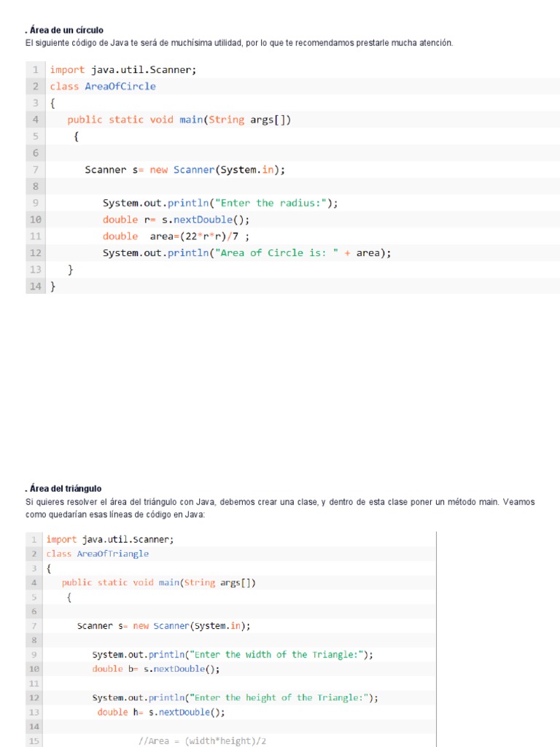Image resolution: width=560 pixels, height=747 pixels.
Task: Click the AreaOfTriangle class name
Action: [x=112, y=554]
